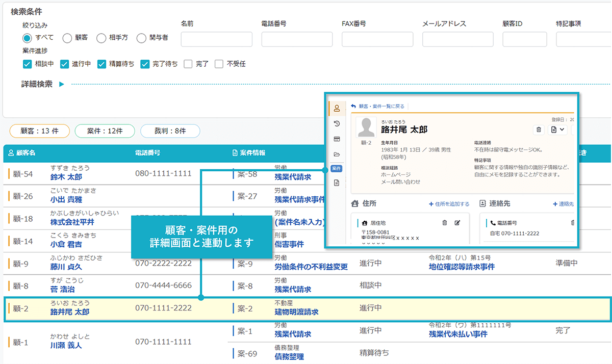612x364 pixels.
Task: Click the gray avatar photo of 路井尾 太郎
Action: tap(366, 128)
